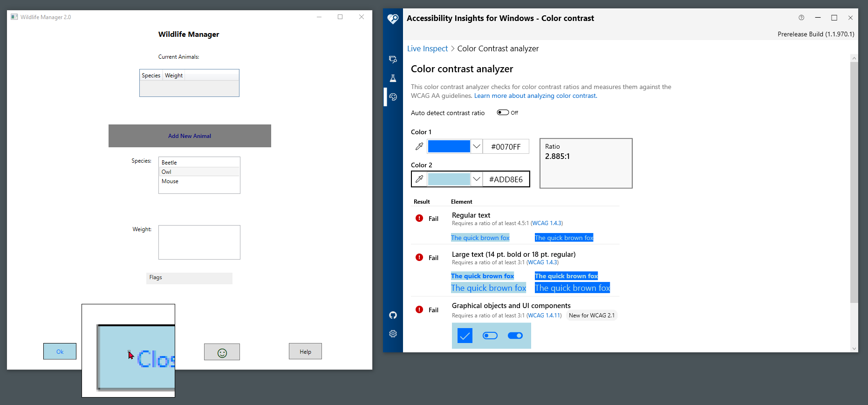Screen dimensions: 868x405
Task: Minimize the Accessibility Insights window
Action: (x=818, y=18)
